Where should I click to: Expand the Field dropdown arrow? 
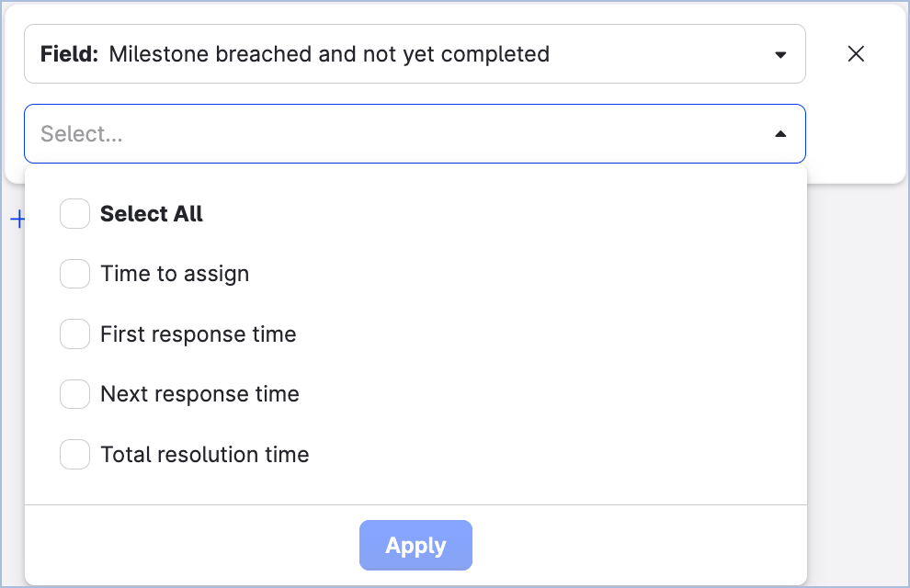pyautogui.click(x=780, y=55)
